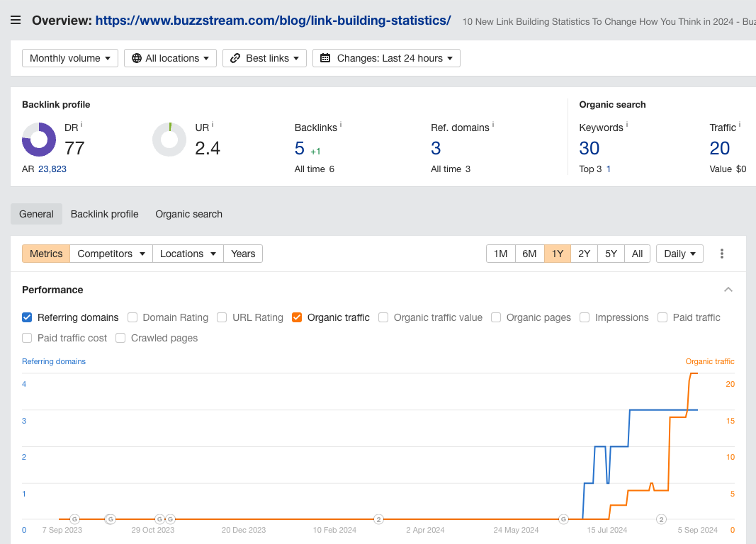This screenshot has height=544, width=756.
Task: Disable the Referring domains checkbox
Action: (26, 317)
